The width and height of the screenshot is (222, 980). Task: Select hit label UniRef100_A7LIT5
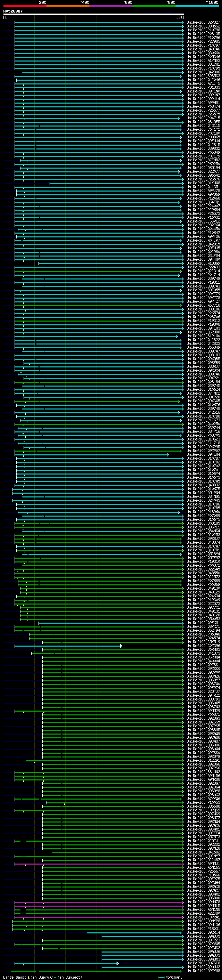click(x=203, y=84)
